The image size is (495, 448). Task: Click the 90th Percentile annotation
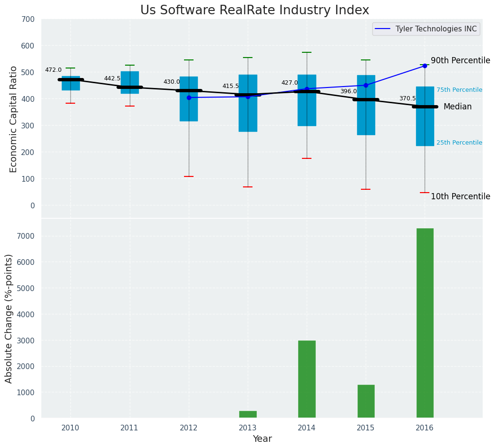(x=460, y=60)
